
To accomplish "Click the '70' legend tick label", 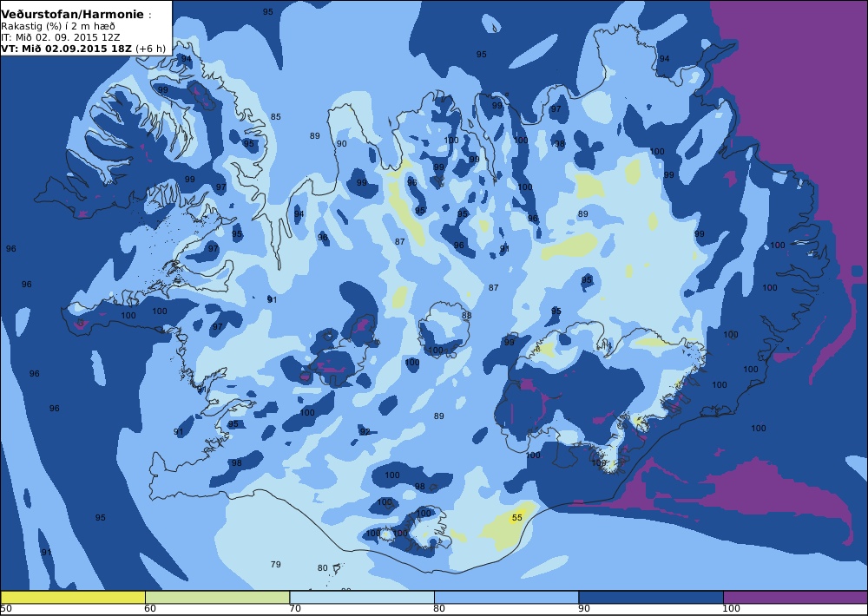I will click(295, 609).
